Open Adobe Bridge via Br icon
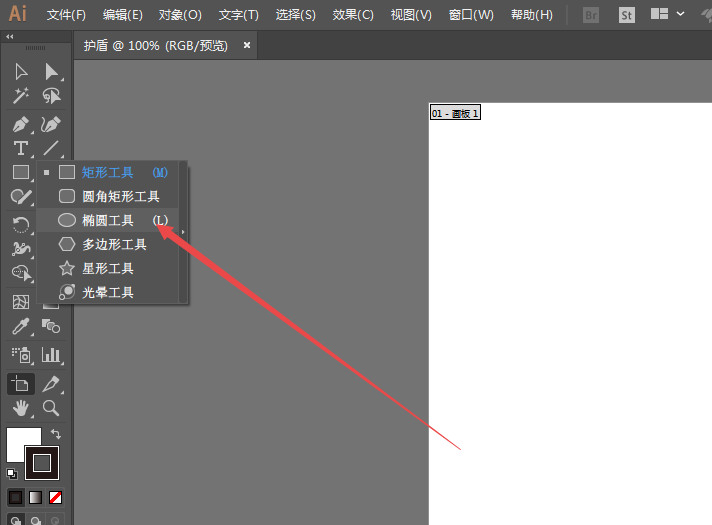Image resolution: width=712 pixels, height=525 pixels. 591,15
